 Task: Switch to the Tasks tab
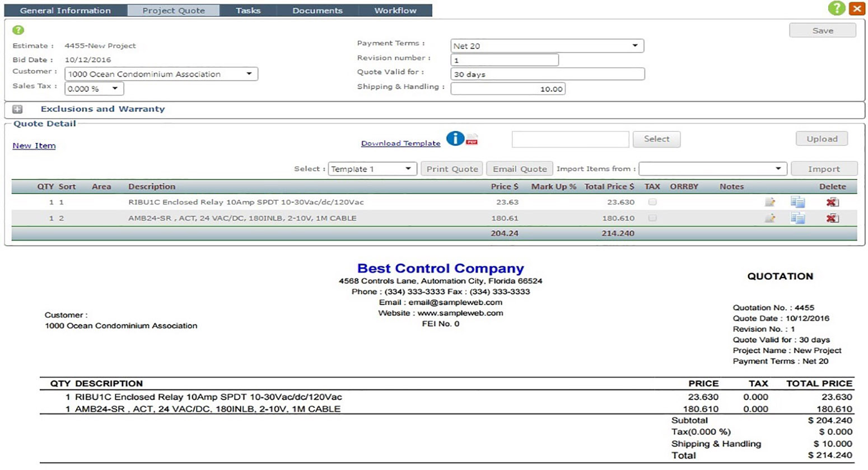[248, 11]
